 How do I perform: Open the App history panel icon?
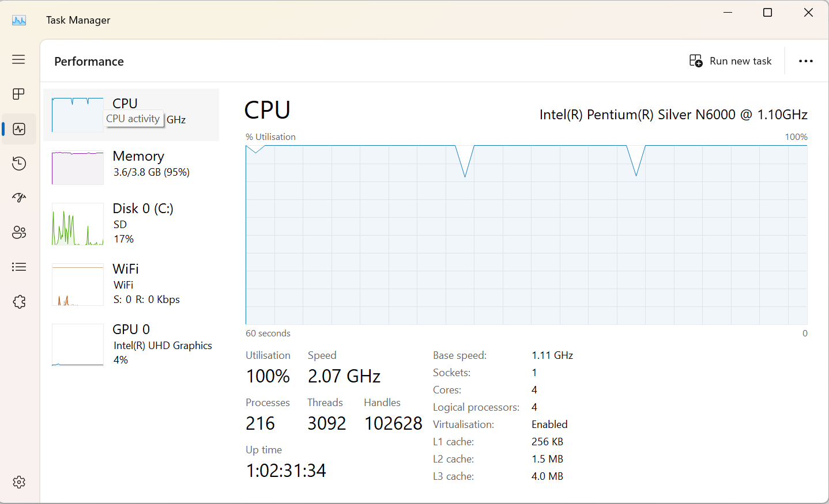18,163
